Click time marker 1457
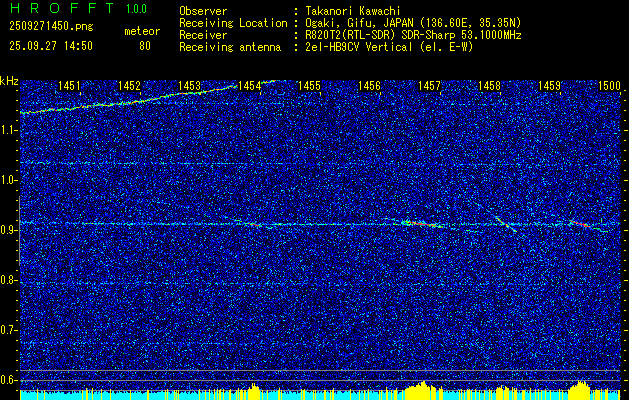This screenshot has height=400, width=629. [429, 85]
